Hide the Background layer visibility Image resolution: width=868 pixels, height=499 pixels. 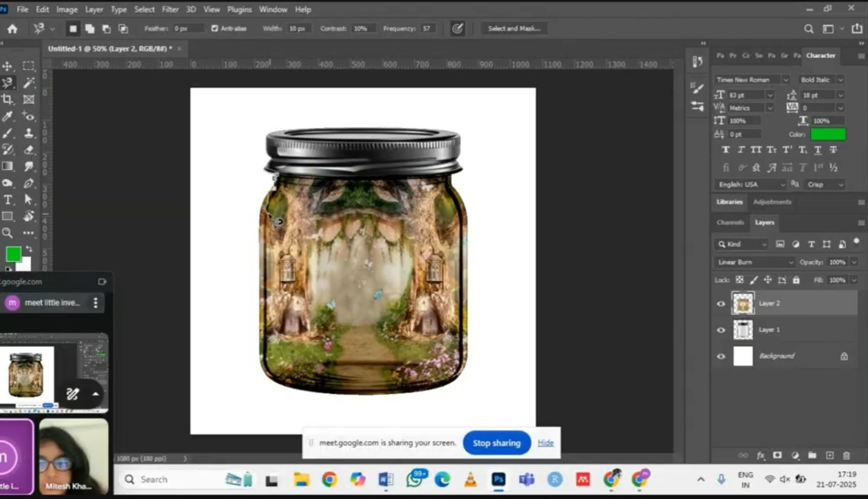(x=721, y=356)
